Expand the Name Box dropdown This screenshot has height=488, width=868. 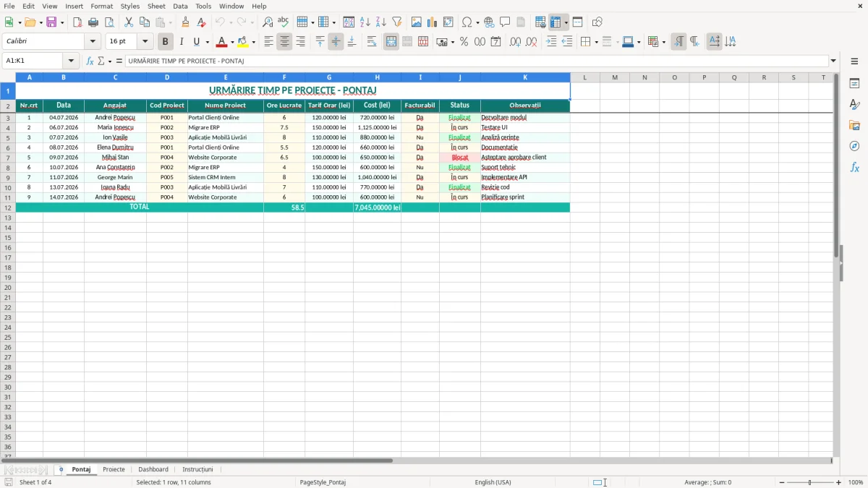[71, 61]
